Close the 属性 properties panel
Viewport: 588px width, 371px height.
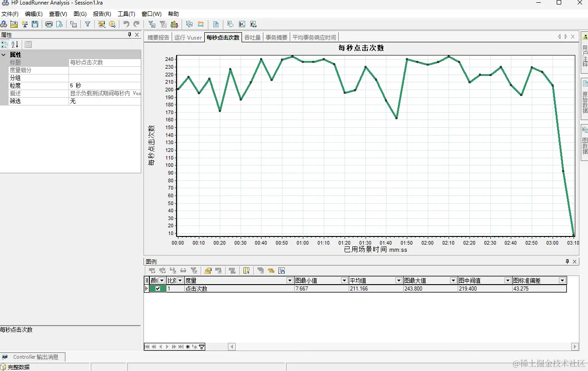[x=137, y=35]
